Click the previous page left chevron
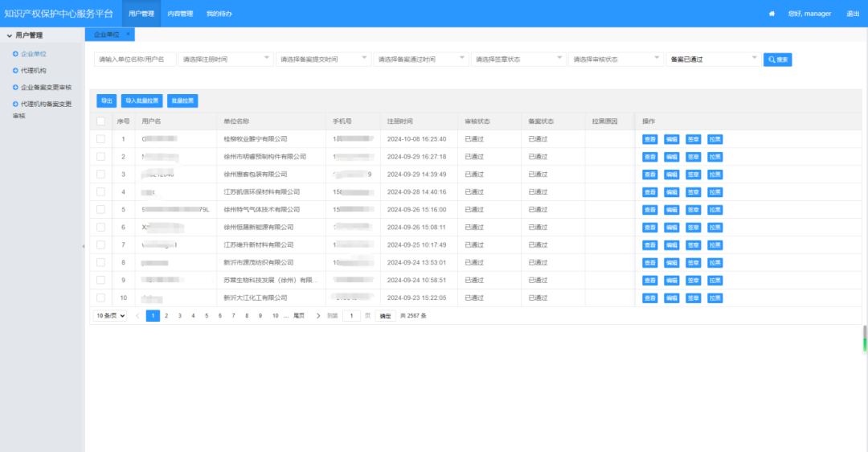868x452 pixels. coord(137,316)
